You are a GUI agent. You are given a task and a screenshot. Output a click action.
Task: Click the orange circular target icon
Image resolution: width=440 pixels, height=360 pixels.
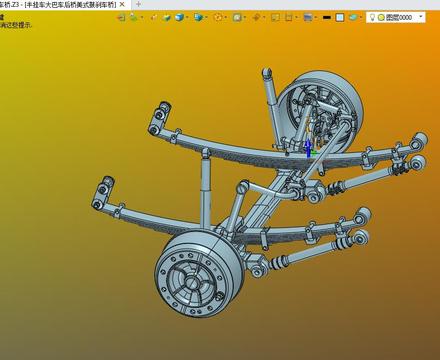click(x=218, y=17)
